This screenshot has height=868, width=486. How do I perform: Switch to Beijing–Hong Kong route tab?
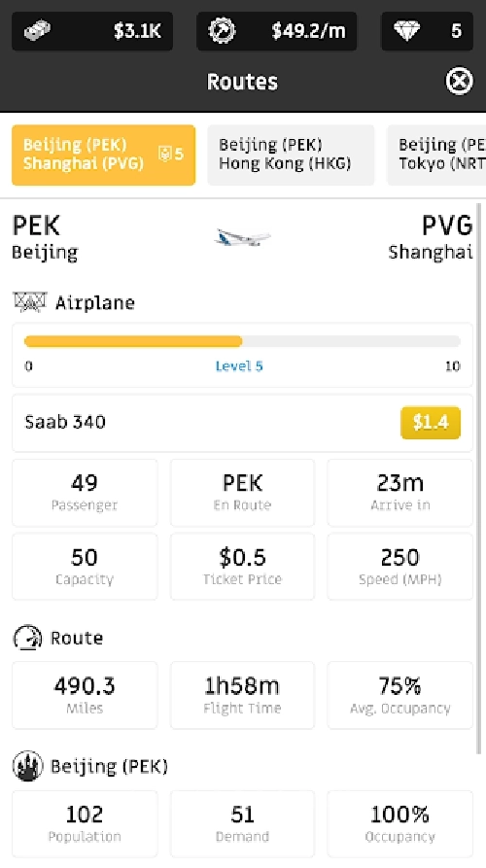coord(291,155)
